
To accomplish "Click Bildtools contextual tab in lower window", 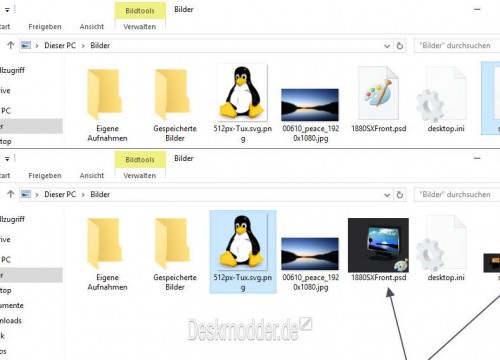I will tap(140, 160).
